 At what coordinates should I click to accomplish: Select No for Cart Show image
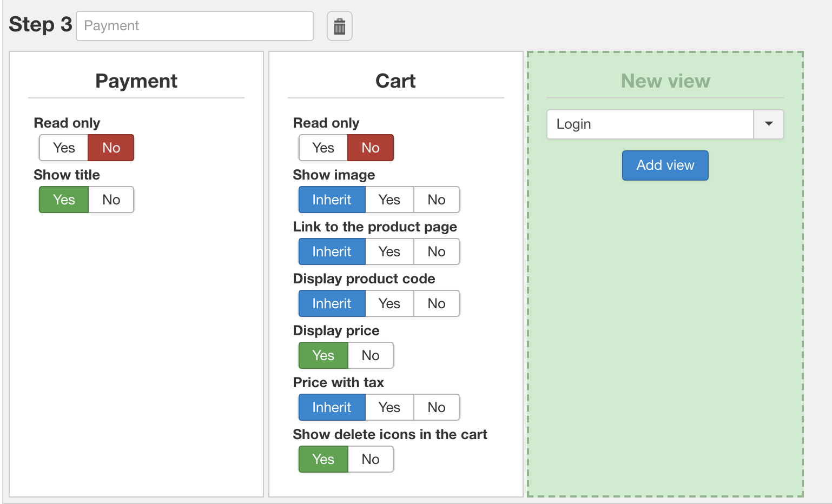point(436,200)
